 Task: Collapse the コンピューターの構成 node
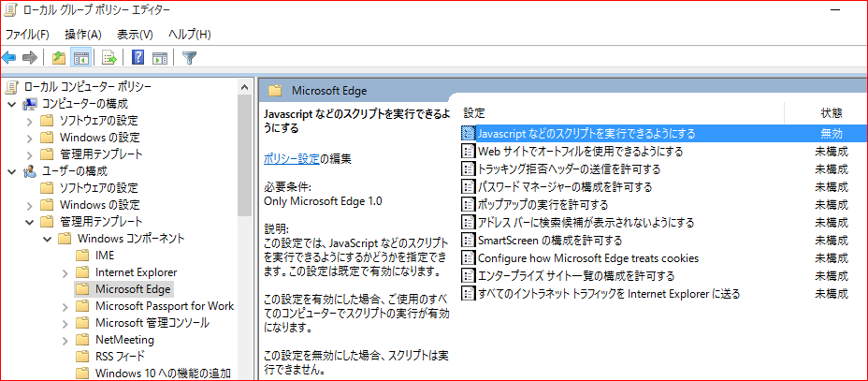click(12, 104)
